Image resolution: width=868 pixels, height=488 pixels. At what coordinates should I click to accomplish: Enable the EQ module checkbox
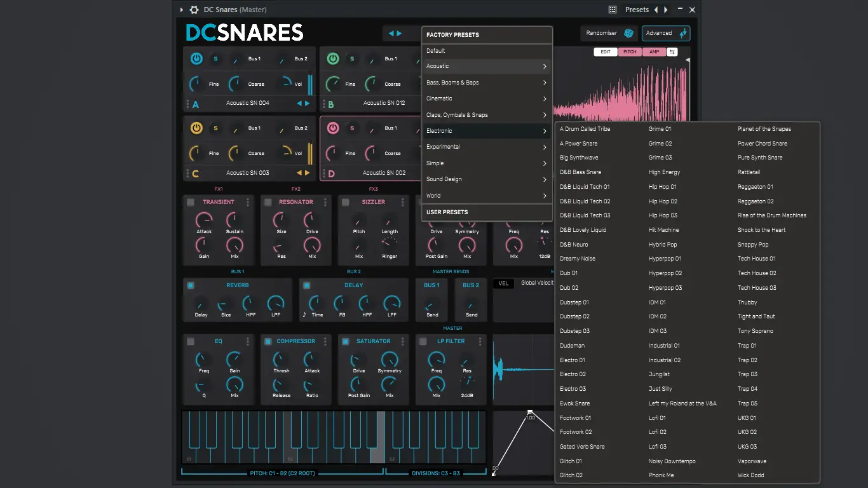(191, 341)
